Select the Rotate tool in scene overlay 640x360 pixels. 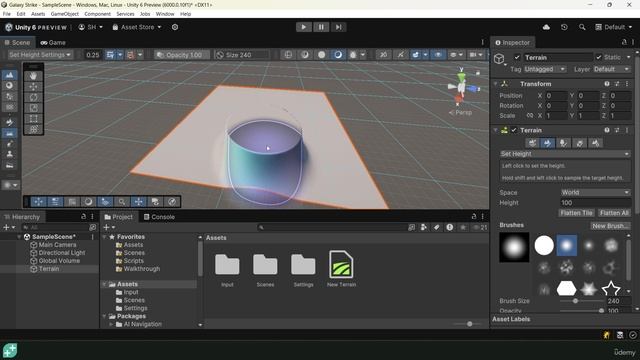coord(33,97)
